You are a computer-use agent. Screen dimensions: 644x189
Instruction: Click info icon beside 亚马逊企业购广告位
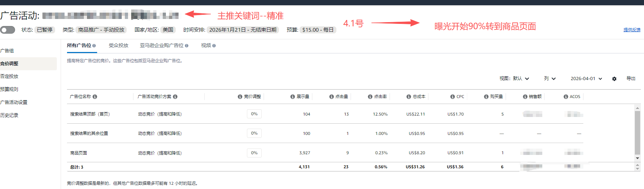click(x=187, y=46)
